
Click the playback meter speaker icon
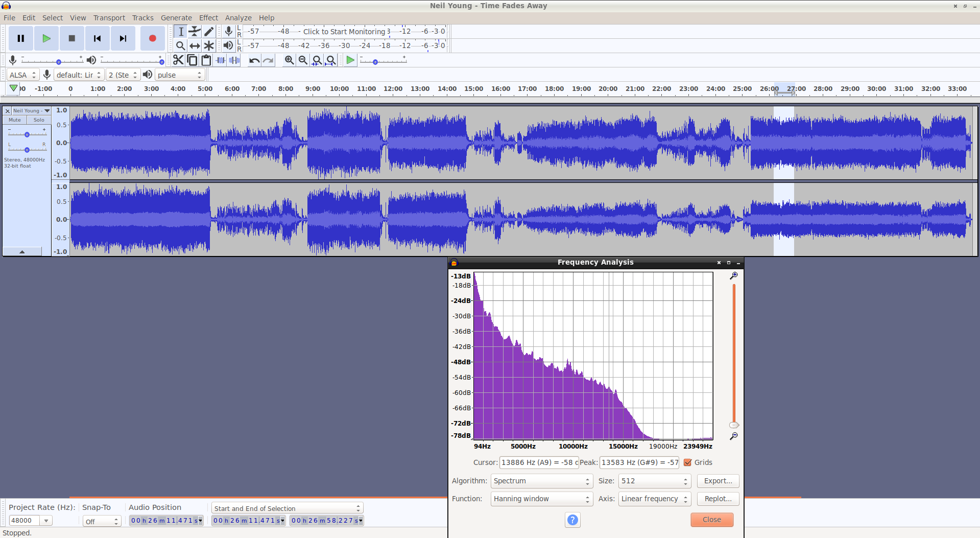(228, 45)
